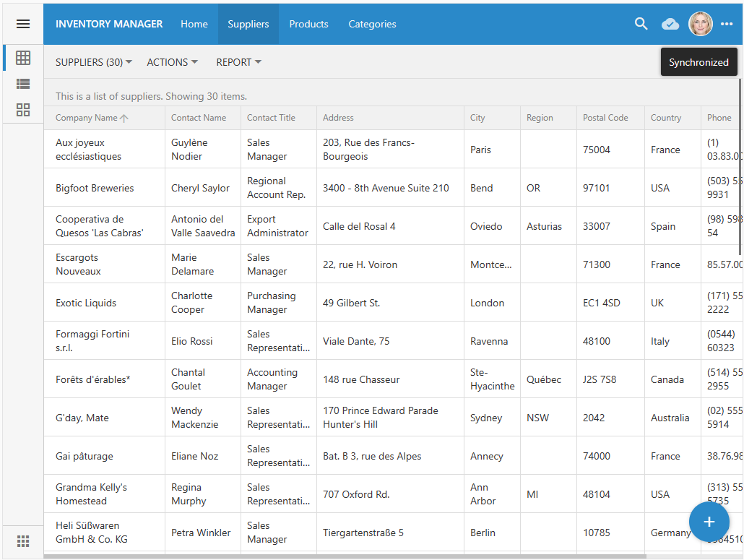The width and height of the screenshot is (744, 560).
Task: Sort by Company Name column header
Action: (x=87, y=118)
